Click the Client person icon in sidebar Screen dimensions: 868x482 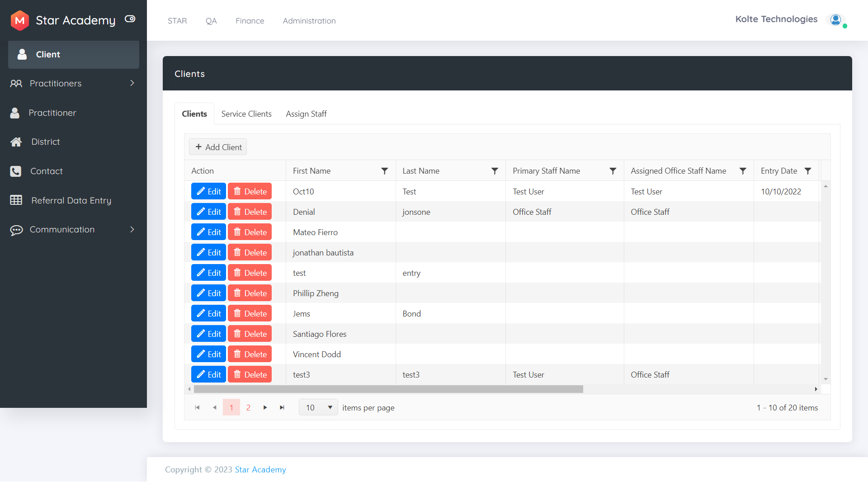tap(22, 54)
